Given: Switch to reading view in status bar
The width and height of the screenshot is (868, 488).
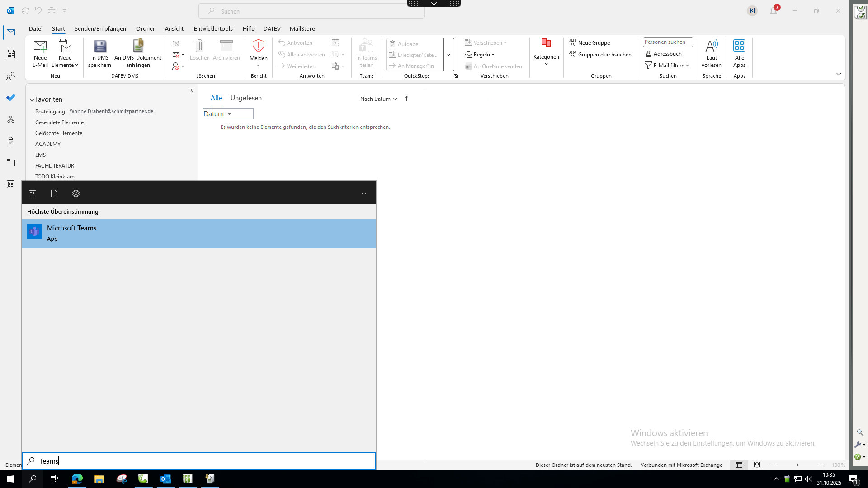Looking at the screenshot, I should (x=757, y=465).
